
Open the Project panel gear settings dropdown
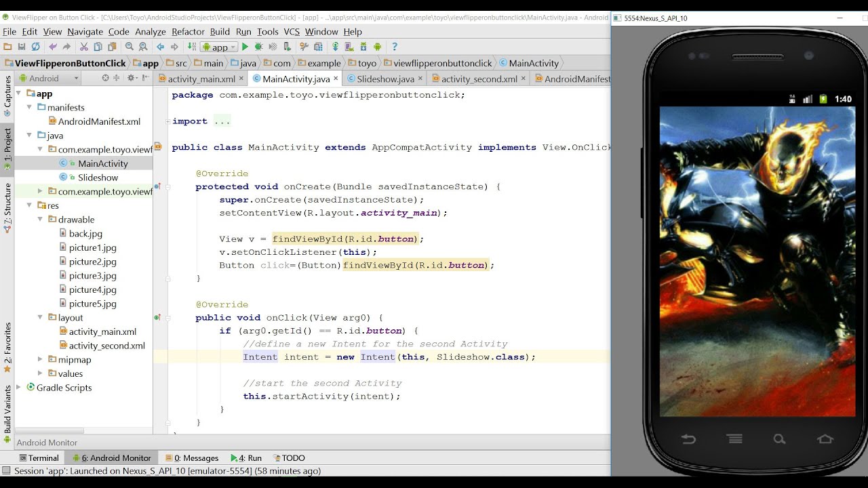(x=134, y=78)
